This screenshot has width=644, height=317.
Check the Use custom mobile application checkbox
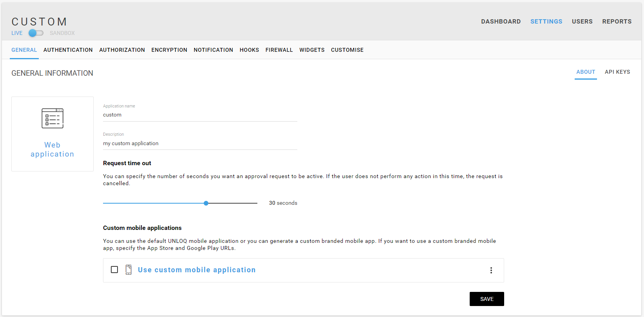tap(114, 270)
